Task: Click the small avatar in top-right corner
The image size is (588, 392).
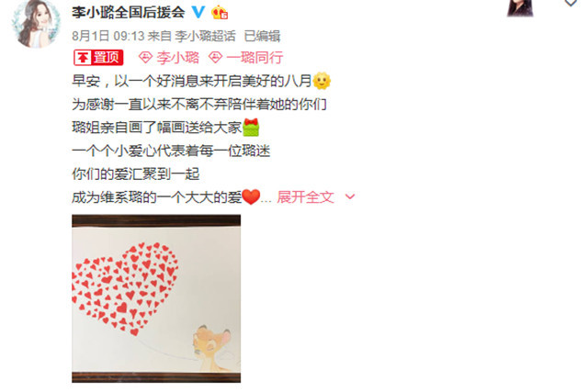Action: pos(520,8)
